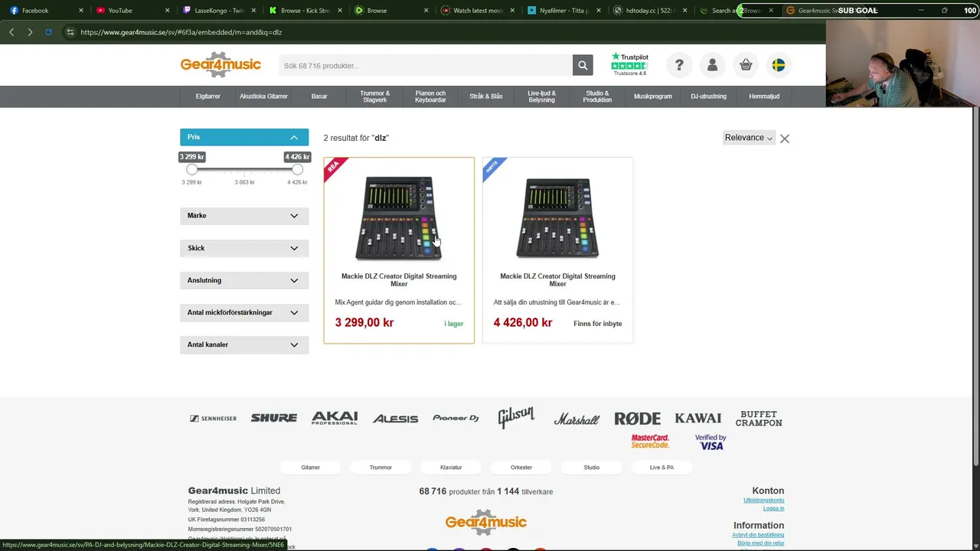Click the Sennheiser brand logo
980x551 pixels.
(213, 419)
